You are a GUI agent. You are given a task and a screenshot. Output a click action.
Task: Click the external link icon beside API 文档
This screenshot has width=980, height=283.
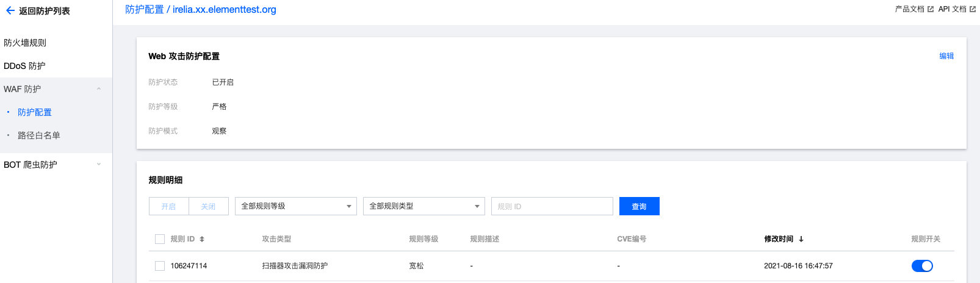tap(973, 9)
